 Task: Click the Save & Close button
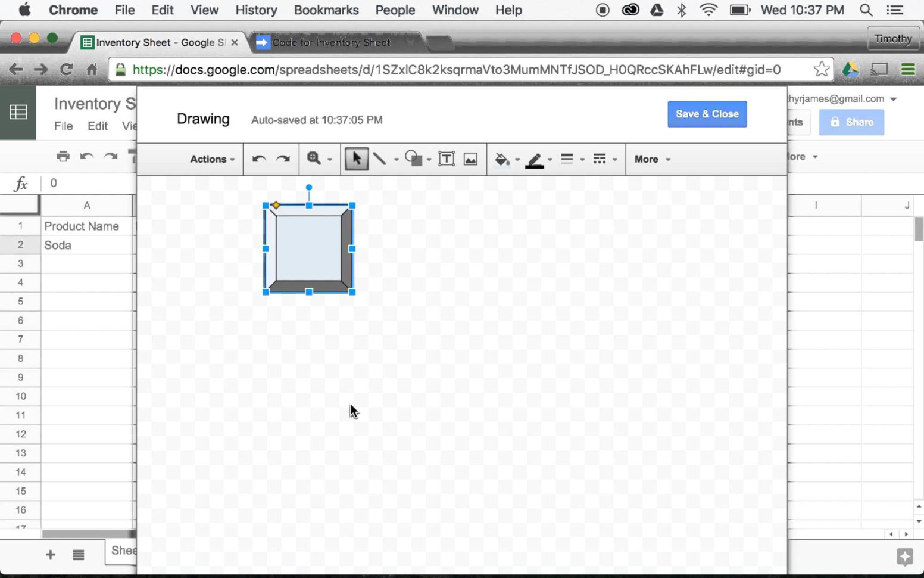tap(707, 114)
